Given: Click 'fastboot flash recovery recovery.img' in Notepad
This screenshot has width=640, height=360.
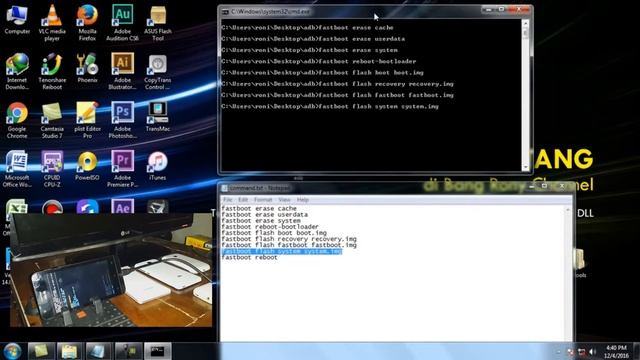Looking at the screenshot, I should click(289, 239).
